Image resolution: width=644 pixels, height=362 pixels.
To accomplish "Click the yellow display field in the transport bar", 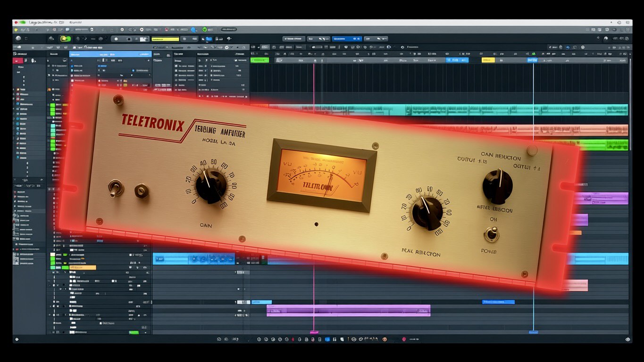I will click(x=165, y=39).
